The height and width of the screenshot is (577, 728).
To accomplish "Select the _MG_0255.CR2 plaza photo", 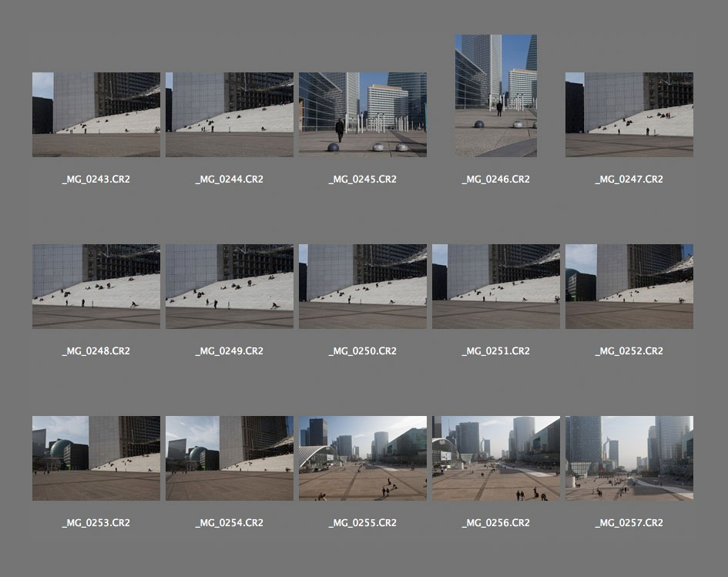I will [363, 458].
